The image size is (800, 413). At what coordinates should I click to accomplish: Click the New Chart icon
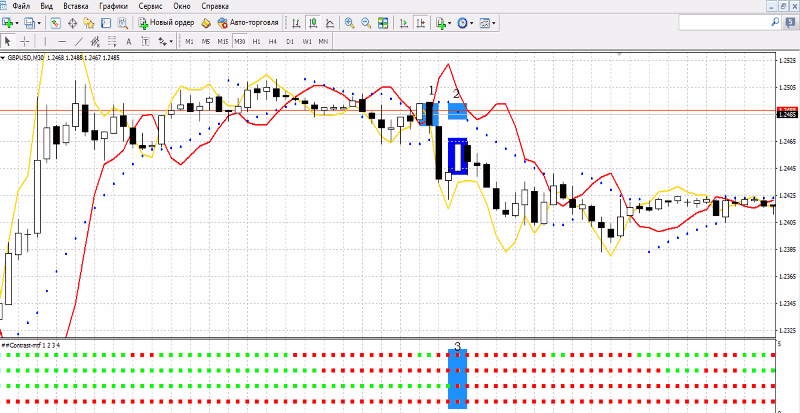8,23
